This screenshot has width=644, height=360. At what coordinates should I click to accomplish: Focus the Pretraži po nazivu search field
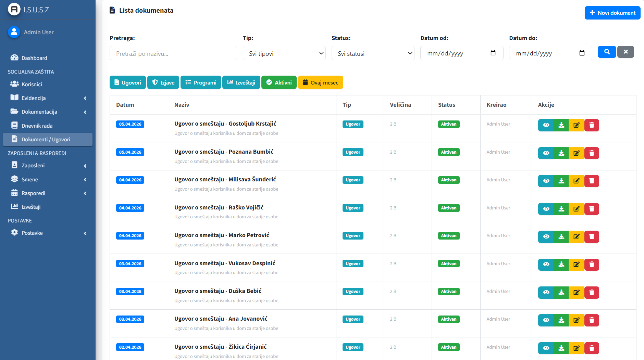click(173, 53)
